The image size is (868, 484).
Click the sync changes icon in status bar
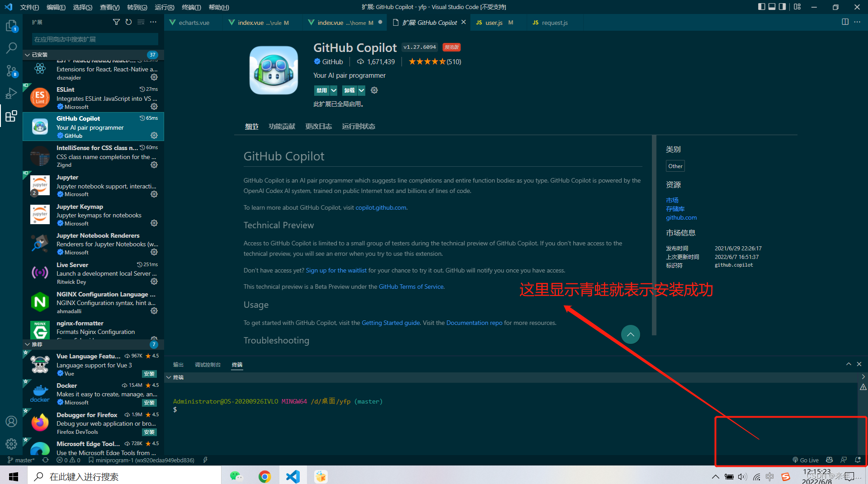tap(45, 460)
